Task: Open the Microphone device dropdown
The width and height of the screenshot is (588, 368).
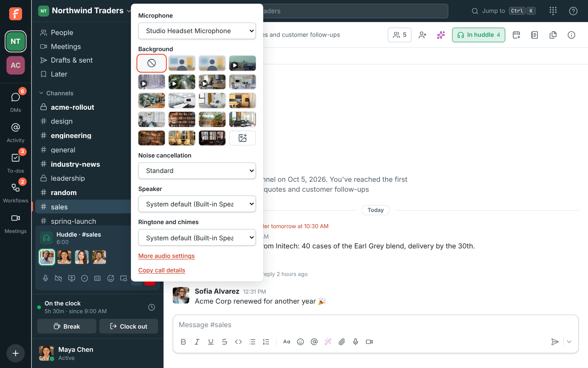Action: [197, 31]
